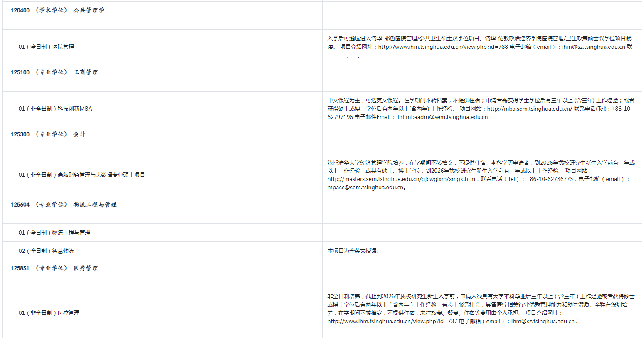
Task: Select the 01 (全日制) 物流工程与管理 entry
Action: 54,233
